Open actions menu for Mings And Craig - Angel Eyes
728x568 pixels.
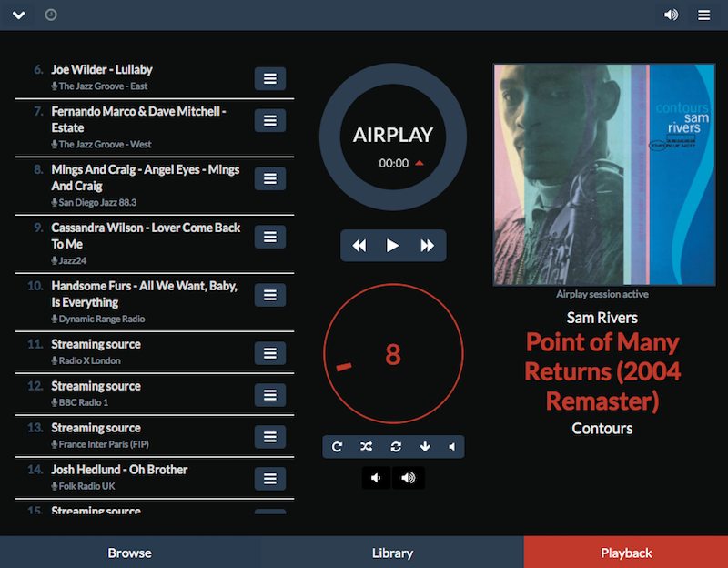pos(270,178)
